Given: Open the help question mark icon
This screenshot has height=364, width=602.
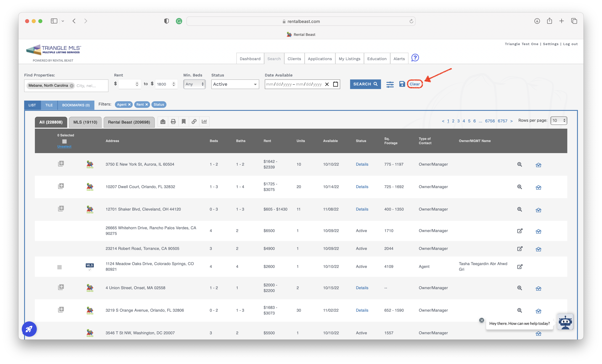Looking at the screenshot, I should [415, 58].
